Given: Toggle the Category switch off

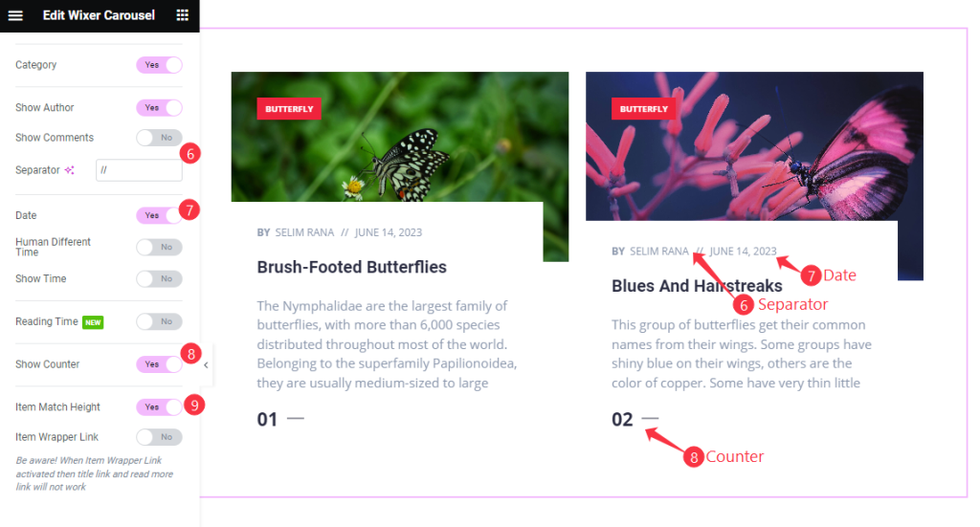Looking at the screenshot, I should pos(160,65).
